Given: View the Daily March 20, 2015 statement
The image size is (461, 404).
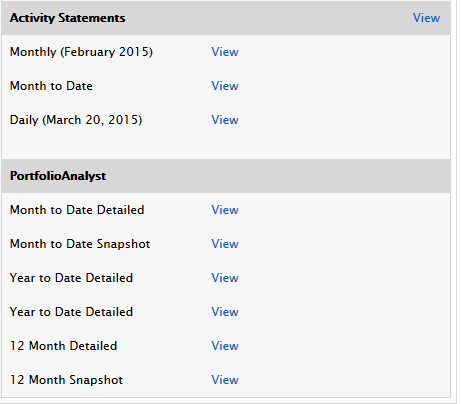Looking at the screenshot, I should pyautogui.click(x=225, y=120).
